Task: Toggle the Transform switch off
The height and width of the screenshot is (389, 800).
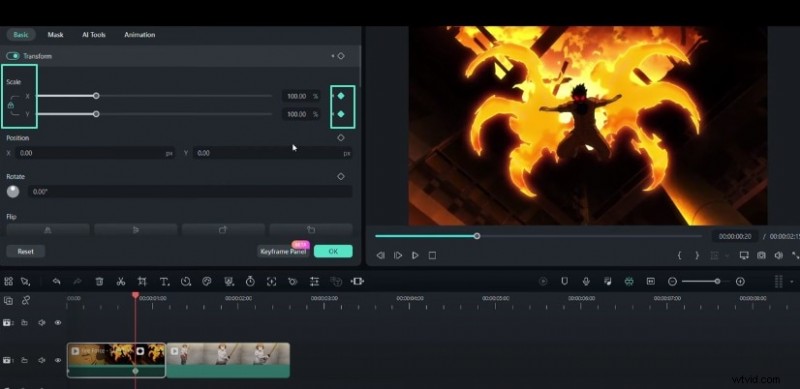Action: point(13,56)
